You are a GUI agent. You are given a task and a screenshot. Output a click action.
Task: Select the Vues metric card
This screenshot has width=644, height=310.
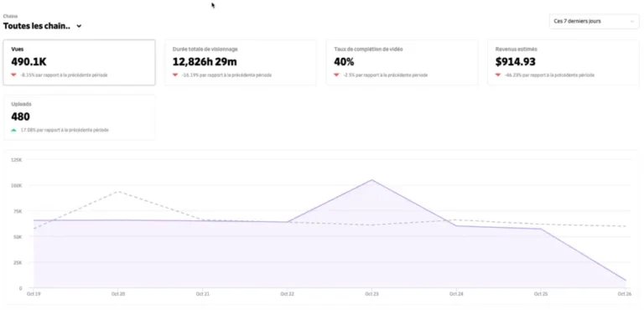[x=80, y=62]
